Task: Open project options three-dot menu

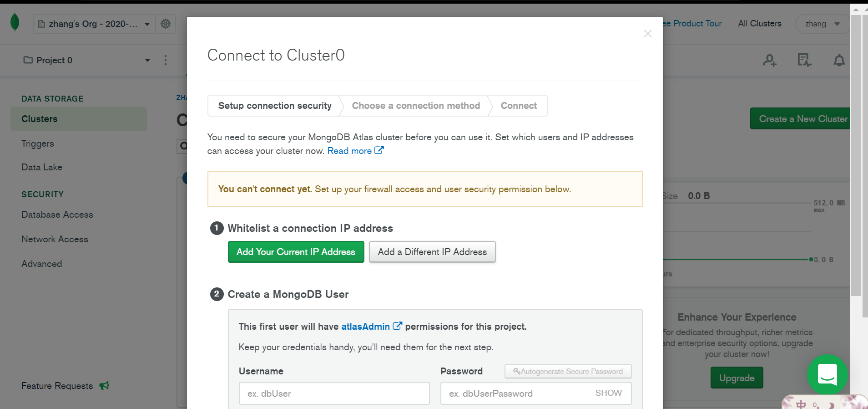Action: 166,60
